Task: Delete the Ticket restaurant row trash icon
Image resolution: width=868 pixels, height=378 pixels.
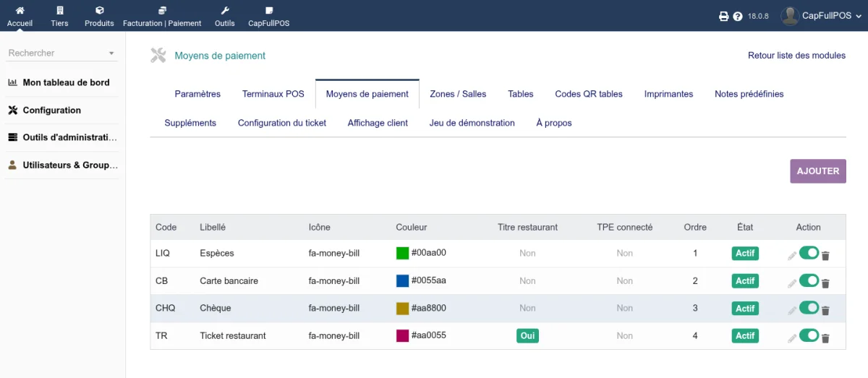Action: (x=825, y=338)
